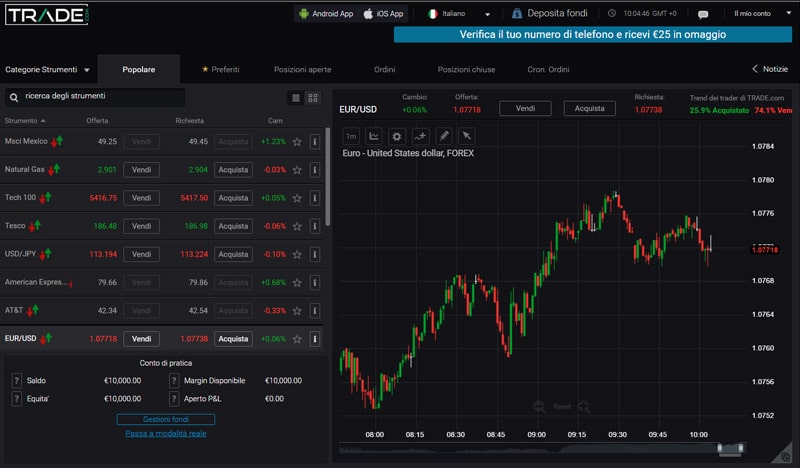The width and height of the screenshot is (800, 468).
Task: Open the Android App download
Action: (326, 14)
